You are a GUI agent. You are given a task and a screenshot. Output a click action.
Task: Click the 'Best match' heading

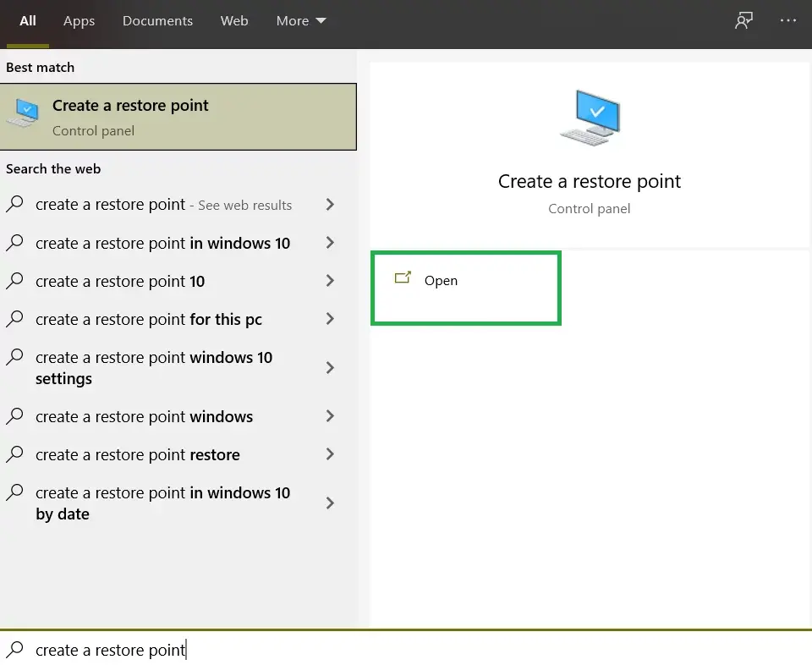click(41, 68)
